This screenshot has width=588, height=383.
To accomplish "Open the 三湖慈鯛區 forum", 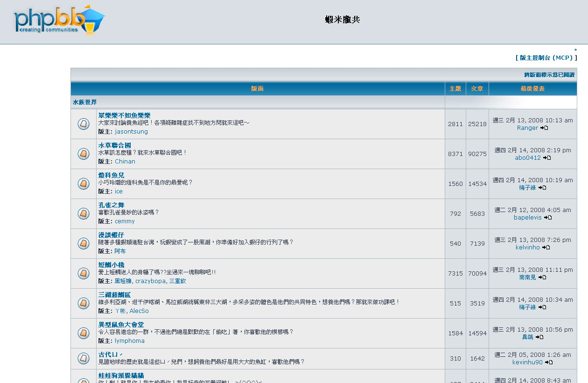I will pos(115,295).
